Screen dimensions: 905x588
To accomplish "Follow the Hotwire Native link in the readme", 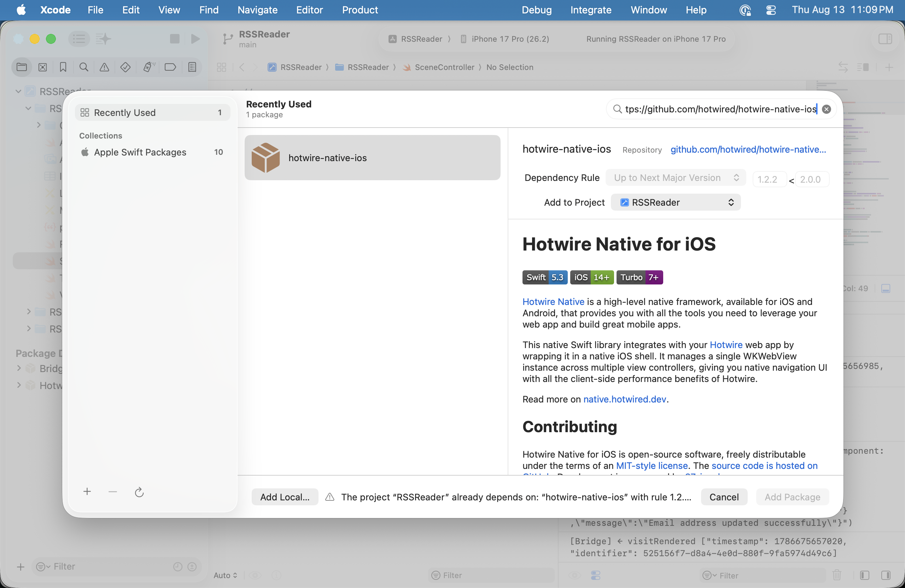I will pos(553,301).
